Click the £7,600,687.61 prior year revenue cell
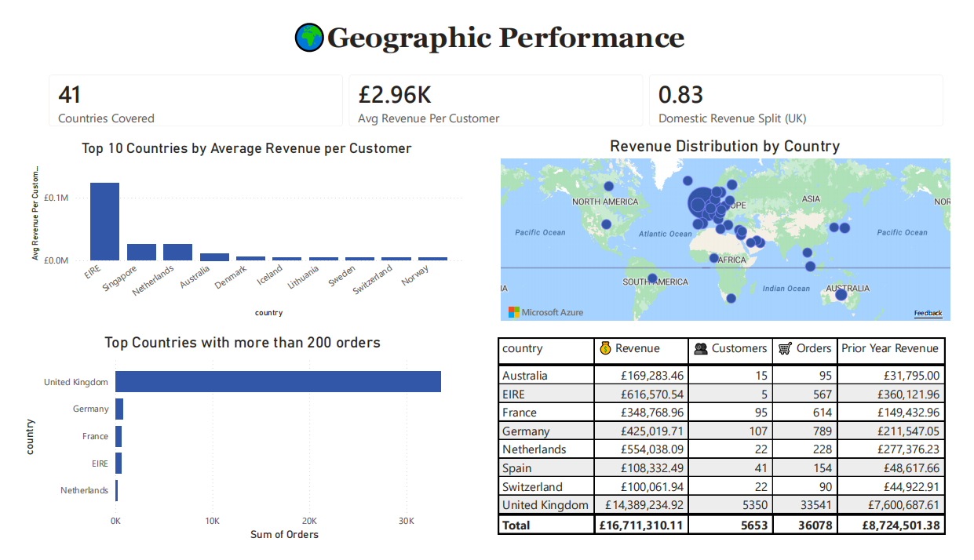 (891, 505)
